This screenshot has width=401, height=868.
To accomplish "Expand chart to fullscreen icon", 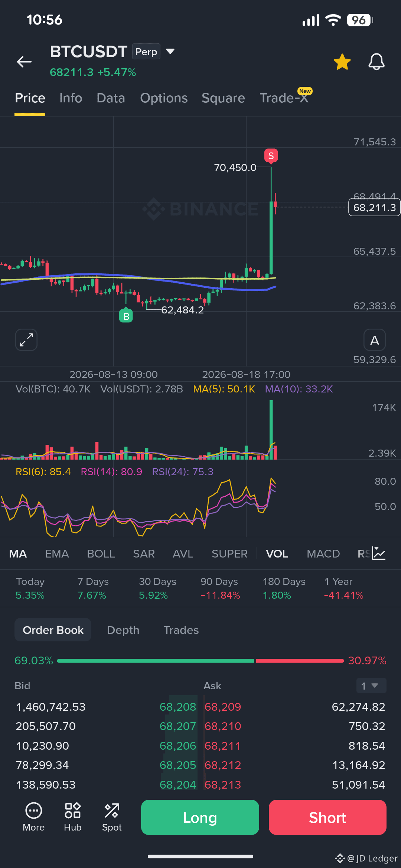I will [26, 340].
